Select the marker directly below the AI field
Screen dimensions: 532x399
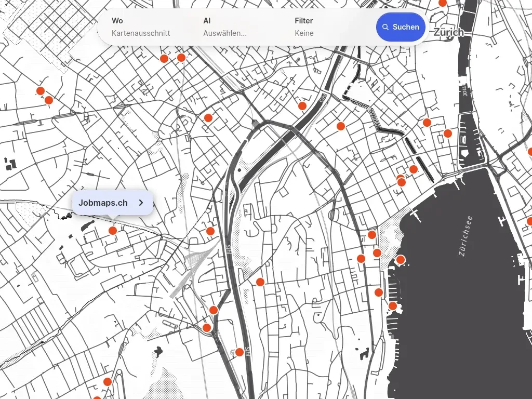208,118
